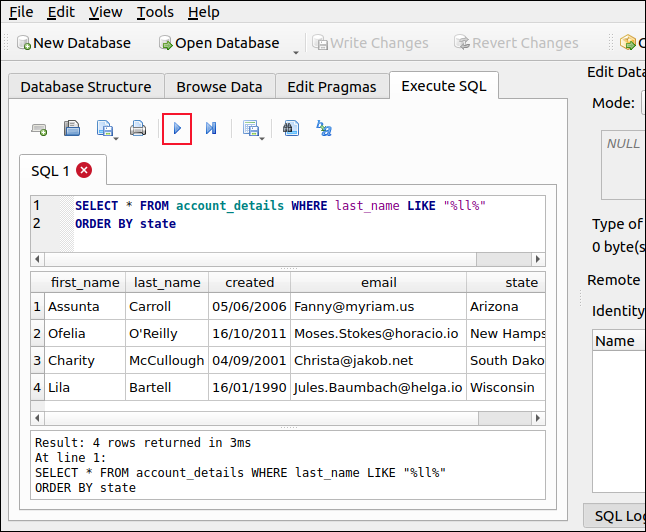Expand the Open Database dropdown arrow

pyautogui.click(x=296, y=50)
